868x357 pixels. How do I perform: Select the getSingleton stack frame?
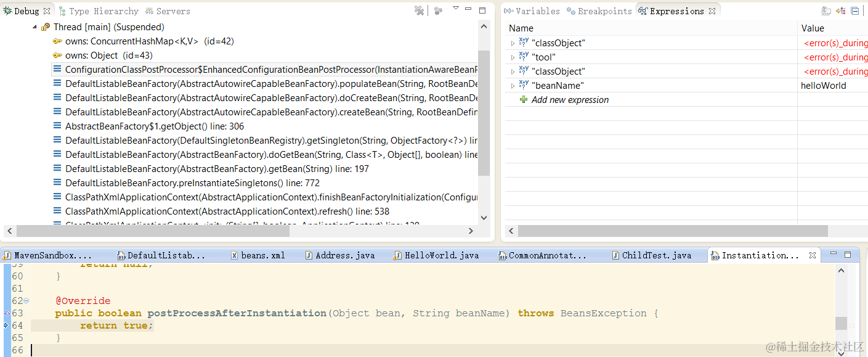[x=272, y=141]
